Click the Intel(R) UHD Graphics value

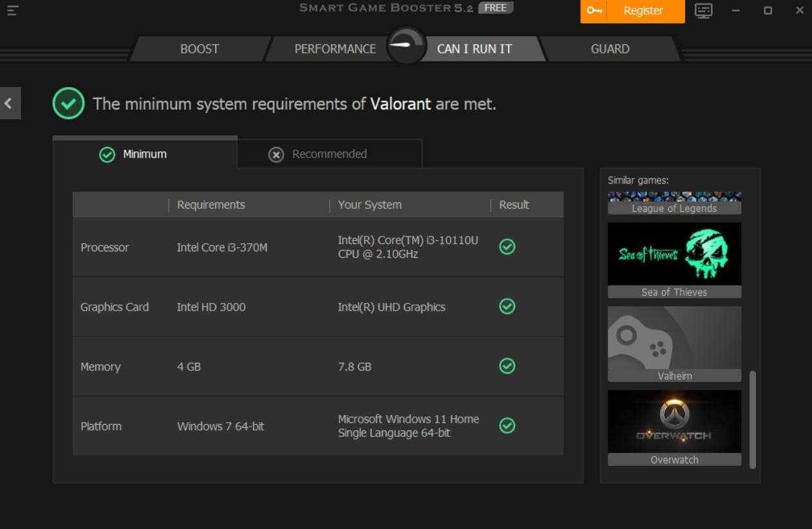(x=392, y=307)
